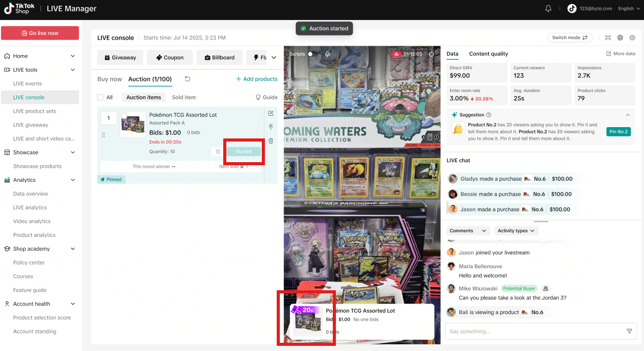Click the Coupon tool button

pyautogui.click(x=170, y=58)
